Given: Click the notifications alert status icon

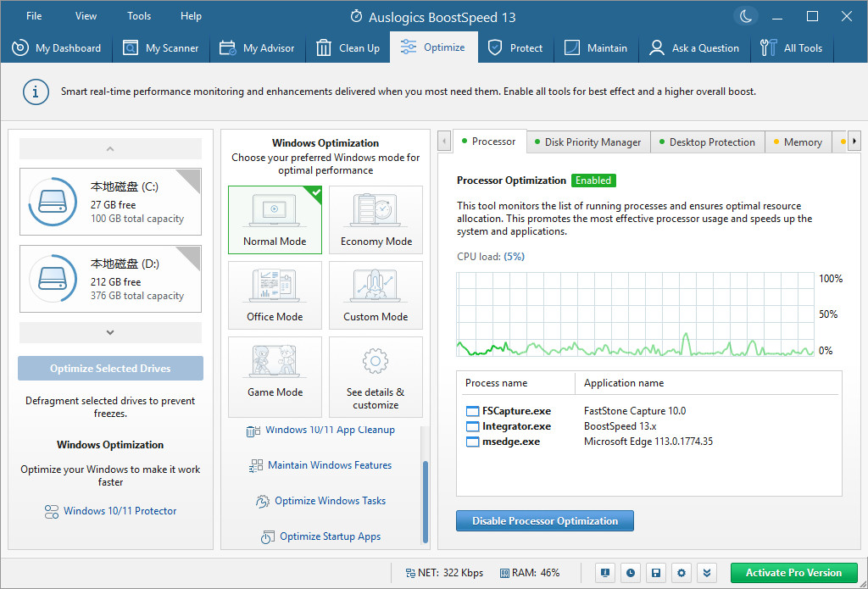Looking at the screenshot, I should [x=605, y=573].
